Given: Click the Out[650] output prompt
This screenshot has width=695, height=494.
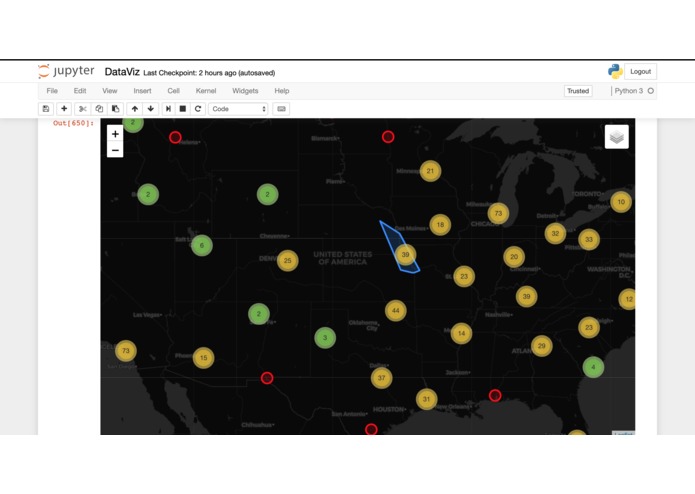Looking at the screenshot, I should point(73,123).
